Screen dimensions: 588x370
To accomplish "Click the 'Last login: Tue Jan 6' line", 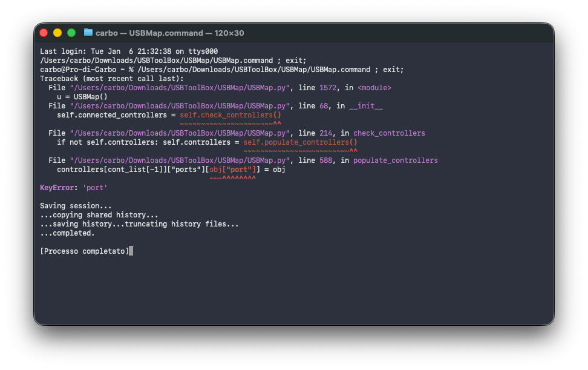I will (x=129, y=51).
